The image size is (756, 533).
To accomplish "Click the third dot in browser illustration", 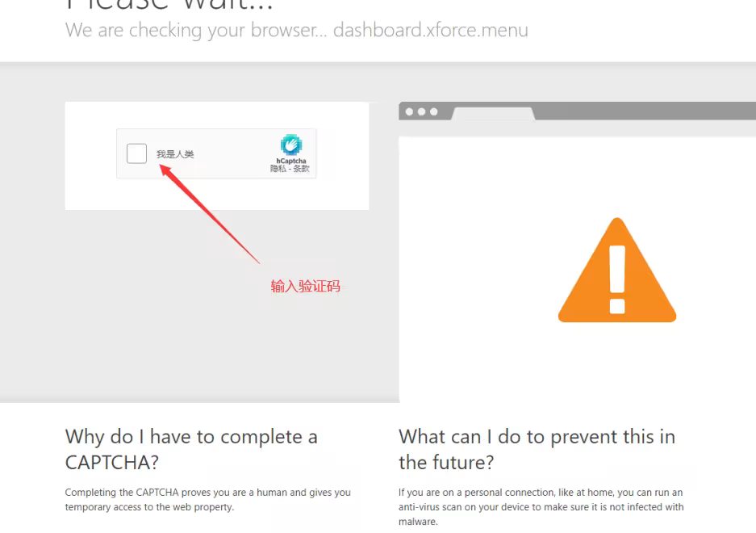I will click(x=433, y=111).
